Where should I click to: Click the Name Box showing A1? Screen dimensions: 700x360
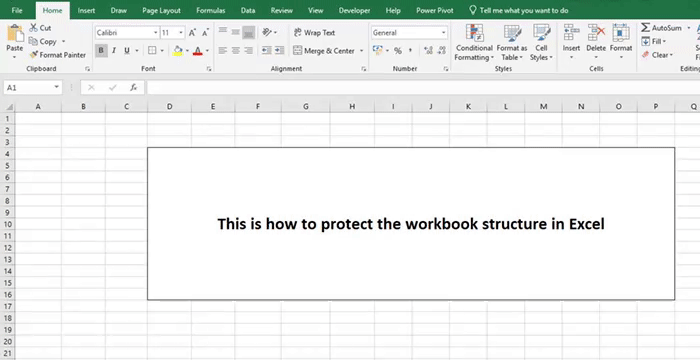tap(28, 88)
